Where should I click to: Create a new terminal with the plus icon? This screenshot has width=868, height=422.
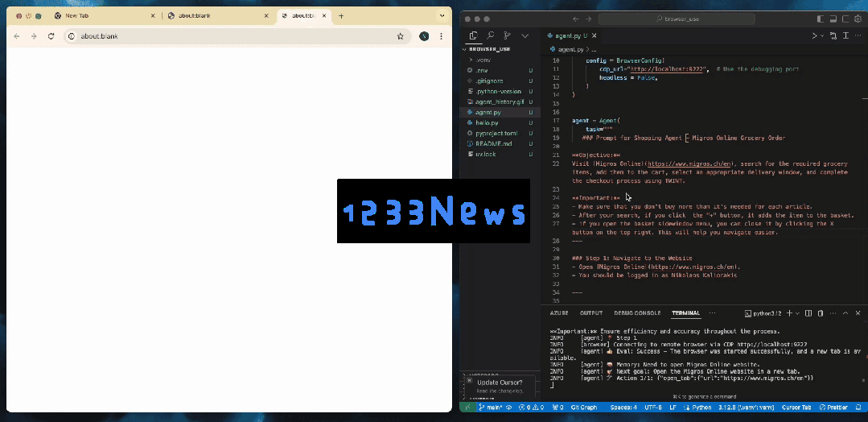[x=790, y=313]
